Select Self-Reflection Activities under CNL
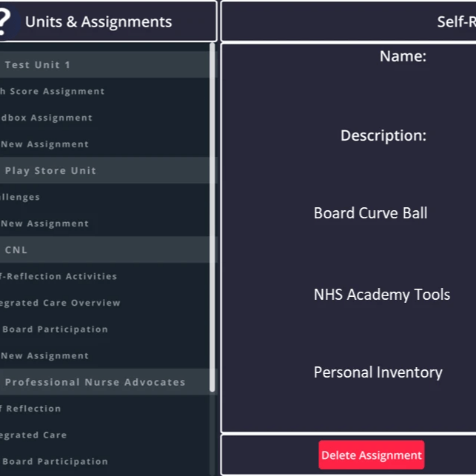Image resolution: width=476 pixels, height=476 pixels. (x=58, y=277)
